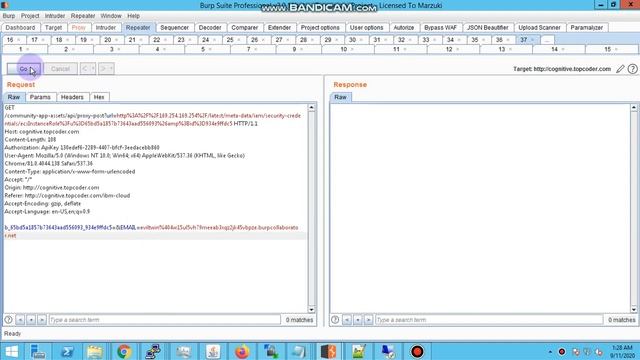The width and height of the screenshot is (640, 360).
Task: Open the Paramalyzer tab
Action: click(587, 27)
